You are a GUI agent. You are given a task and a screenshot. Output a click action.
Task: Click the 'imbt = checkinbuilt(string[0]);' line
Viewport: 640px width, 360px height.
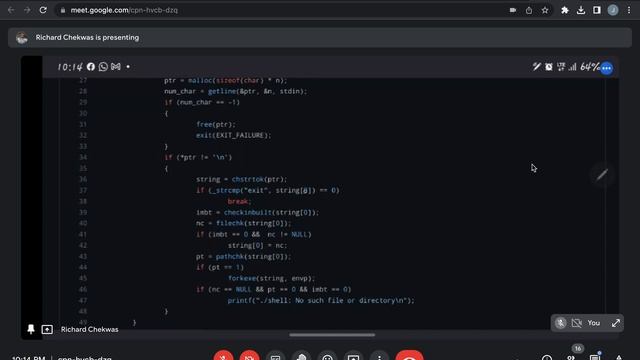coord(257,213)
